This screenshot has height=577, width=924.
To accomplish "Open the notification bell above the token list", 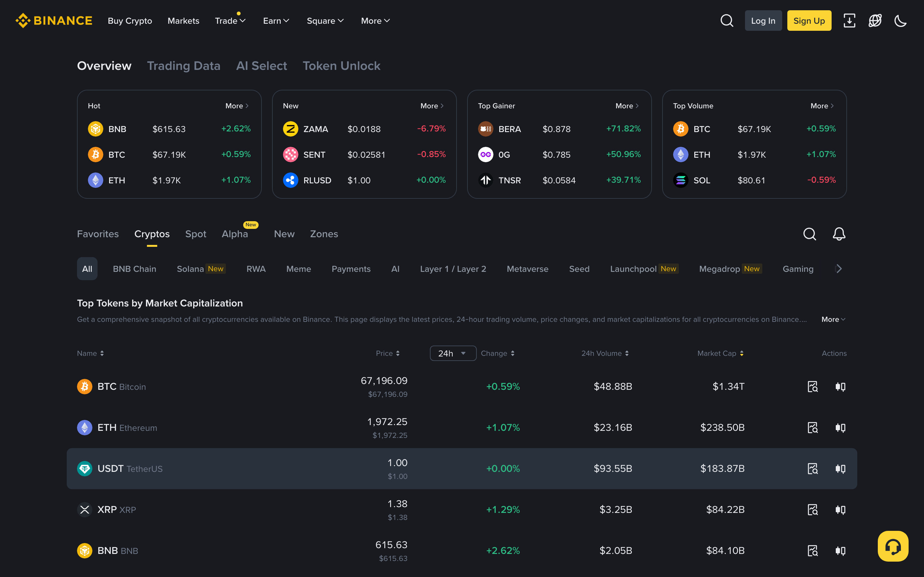I will pyautogui.click(x=838, y=234).
